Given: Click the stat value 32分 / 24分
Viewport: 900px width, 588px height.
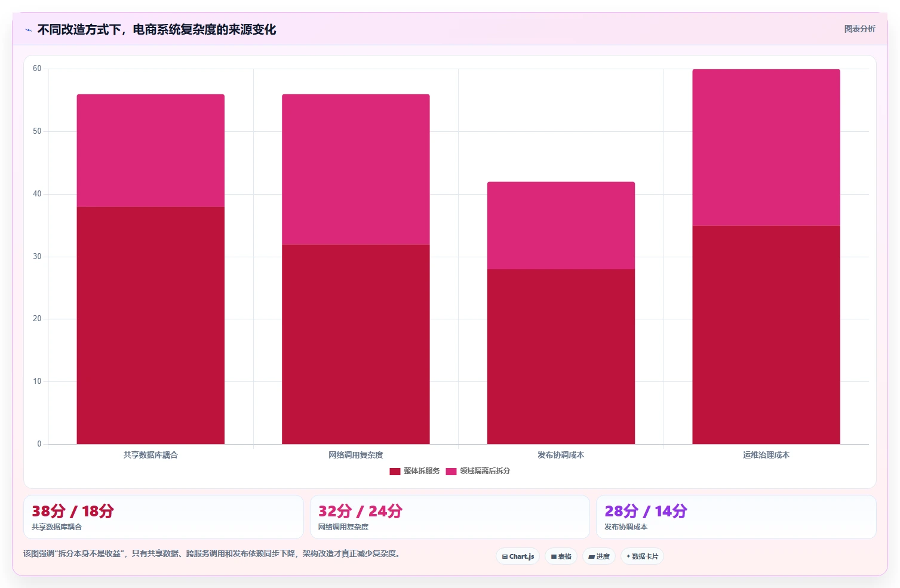Looking at the screenshot, I should (x=360, y=512).
